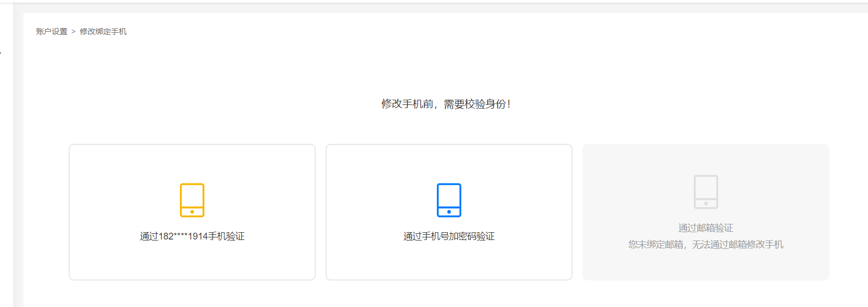Viewport: 868px width, 307px height.
Task: Click the gray email verification icon
Action: [706, 192]
